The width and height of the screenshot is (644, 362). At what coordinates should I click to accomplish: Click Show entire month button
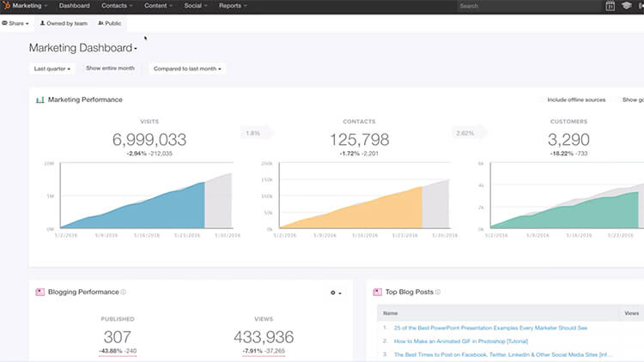click(110, 68)
